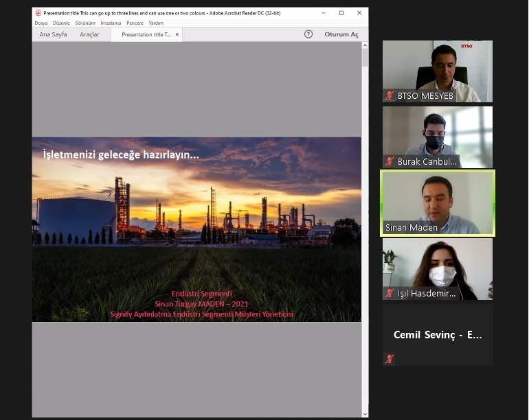The image size is (529, 420).
Task: Click muted microphone icon on Cemil Sevinç tile
Action: [x=390, y=359]
